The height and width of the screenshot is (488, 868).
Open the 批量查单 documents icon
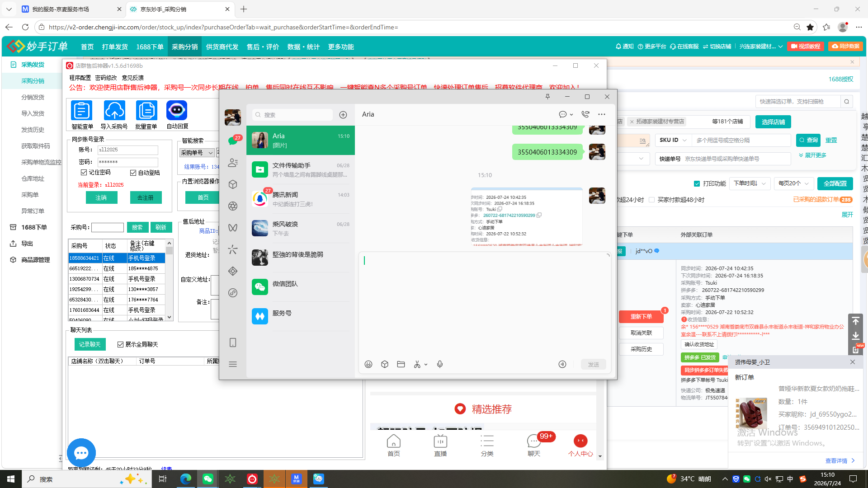point(146,111)
